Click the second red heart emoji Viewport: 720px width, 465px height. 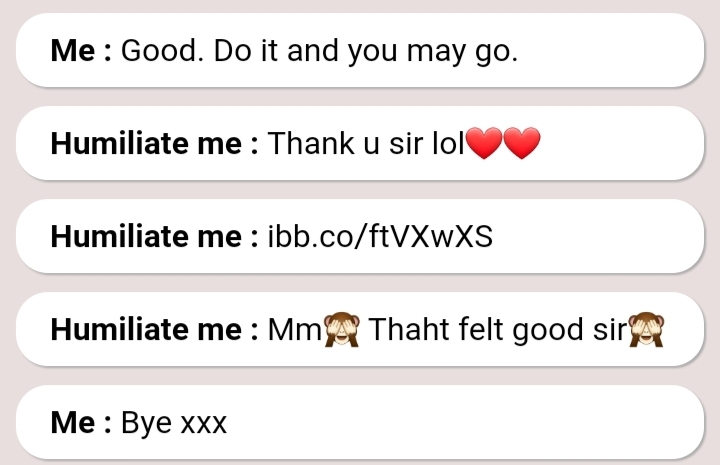[522, 143]
